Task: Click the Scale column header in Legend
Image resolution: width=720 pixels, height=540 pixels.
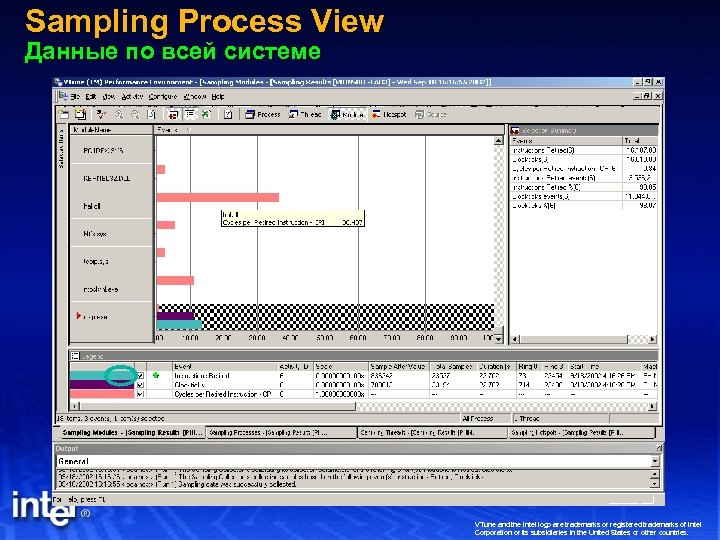Action: tap(341, 366)
